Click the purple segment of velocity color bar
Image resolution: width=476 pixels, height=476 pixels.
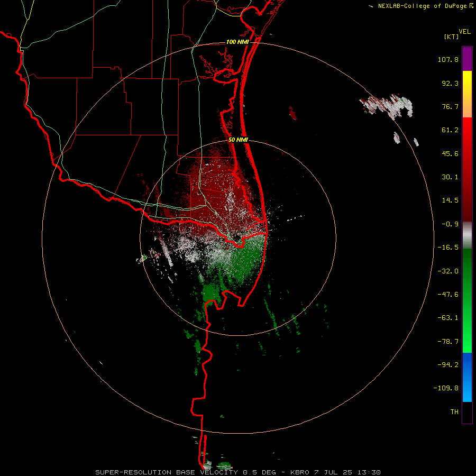tap(467, 59)
